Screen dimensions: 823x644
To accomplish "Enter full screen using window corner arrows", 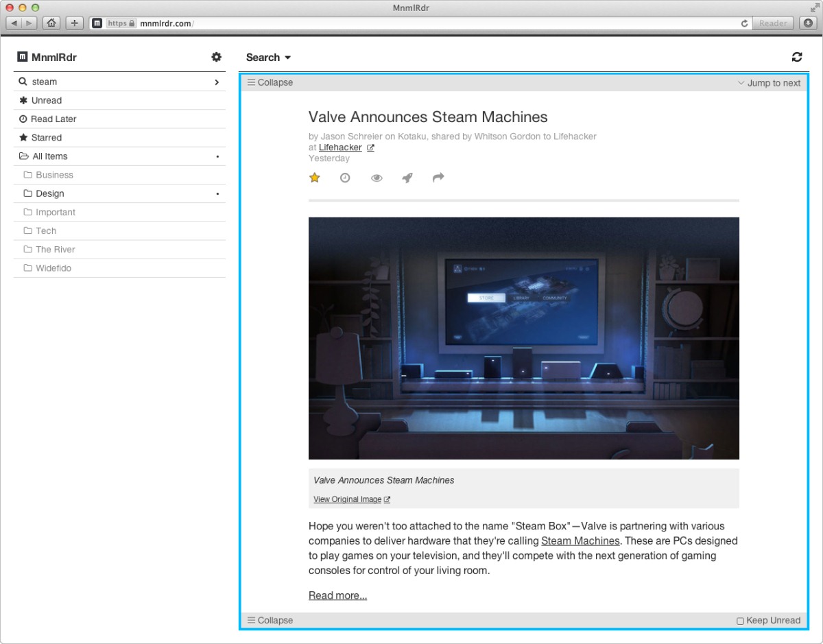I will (x=814, y=8).
